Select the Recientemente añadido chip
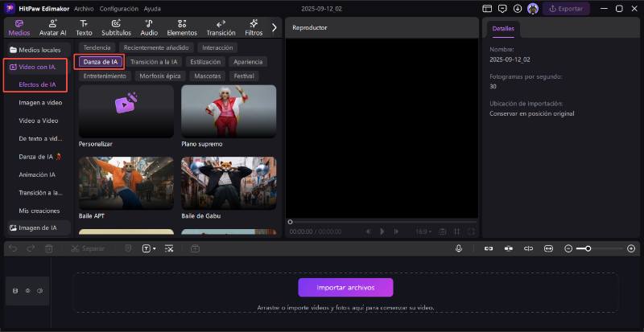This screenshot has width=644, height=332. click(x=156, y=47)
